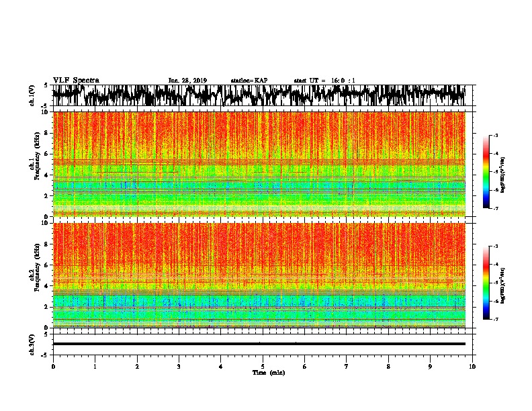532x411 pixels.
Task: Select the "start UT = 16: 0 : 1" text
Action: point(324,81)
